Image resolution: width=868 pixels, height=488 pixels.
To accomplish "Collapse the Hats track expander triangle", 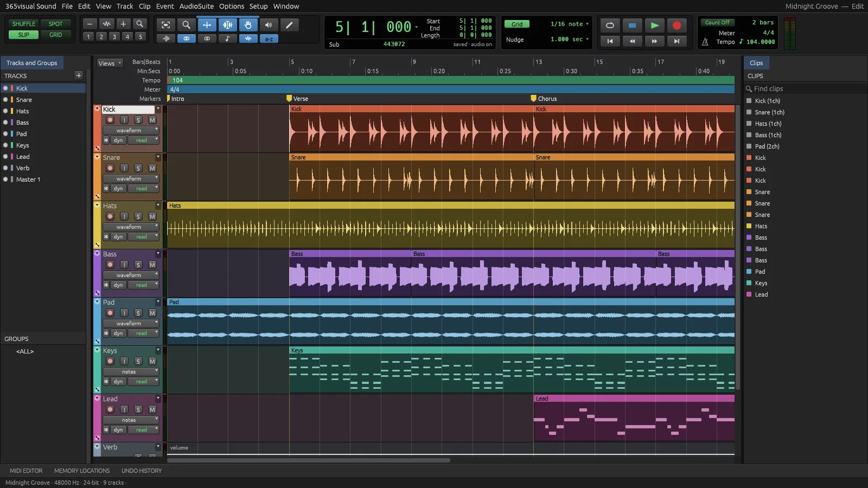I will click(97, 206).
